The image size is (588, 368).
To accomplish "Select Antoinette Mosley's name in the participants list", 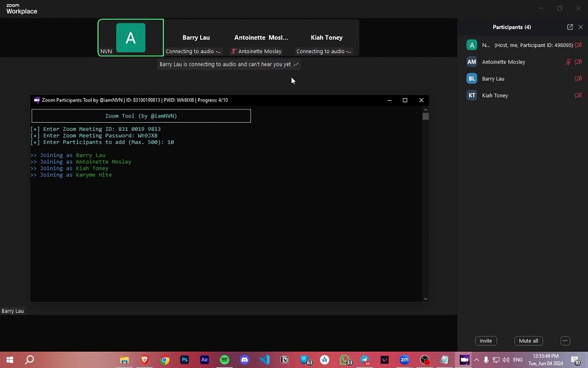I will pos(503,62).
